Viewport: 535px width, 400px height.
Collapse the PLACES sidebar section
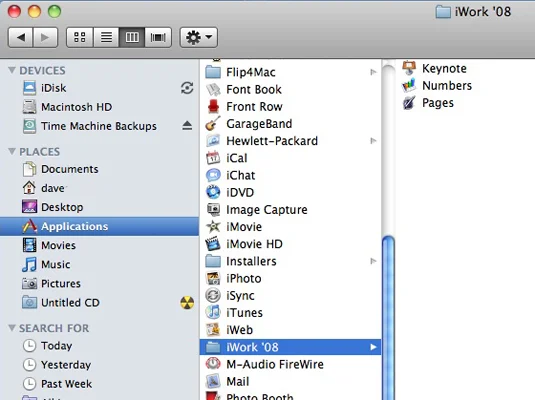coord(12,151)
